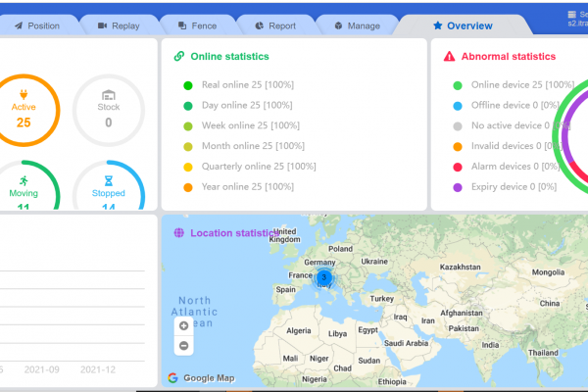Click the Position paper-plane icon
Image resolution: width=588 pixels, height=392 pixels.
click(x=19, y=25)
